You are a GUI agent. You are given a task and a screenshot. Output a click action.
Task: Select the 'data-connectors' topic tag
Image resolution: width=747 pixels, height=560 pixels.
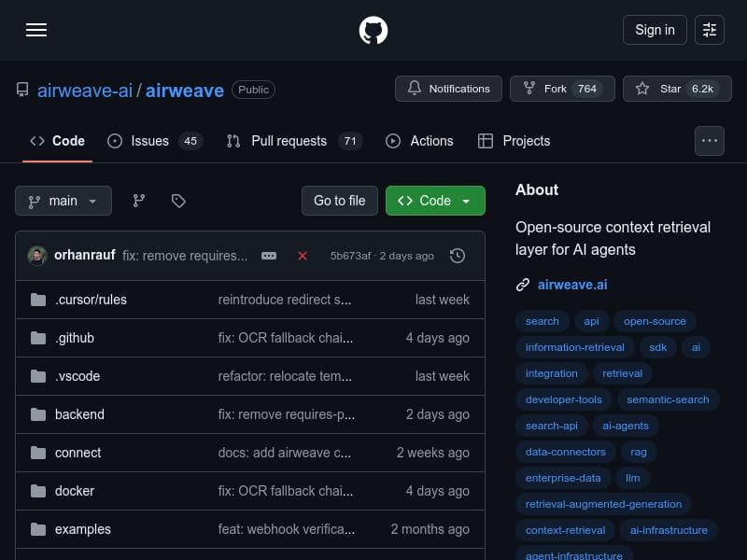pyautogui.click(x=566, y=452)
